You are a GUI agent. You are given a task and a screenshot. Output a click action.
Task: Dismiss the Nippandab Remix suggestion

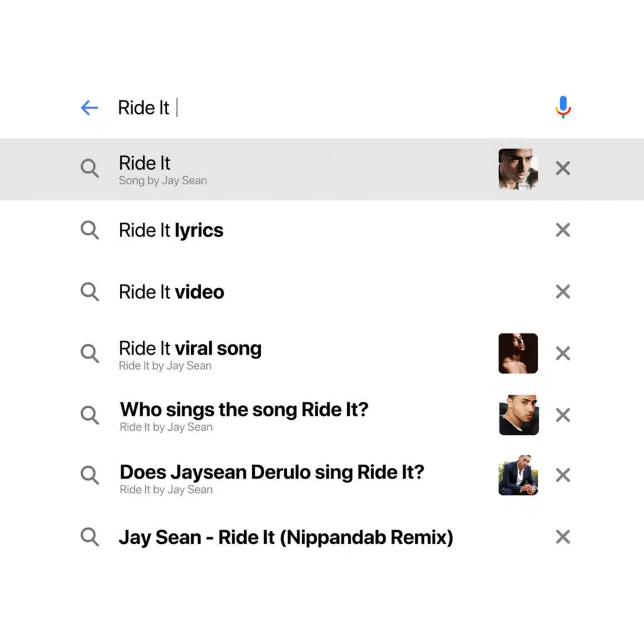click(x=563, y=537)
